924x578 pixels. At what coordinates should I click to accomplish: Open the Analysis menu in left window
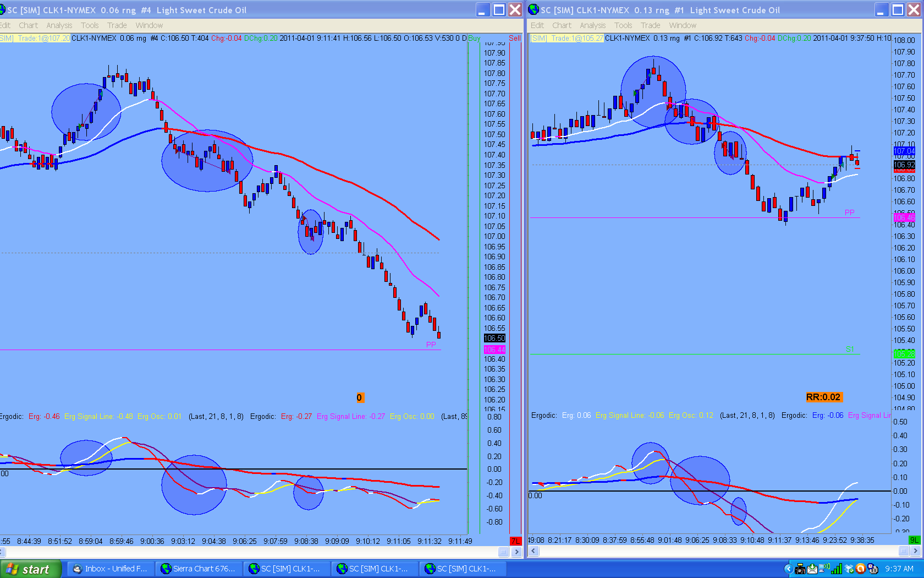click(59, 25)
